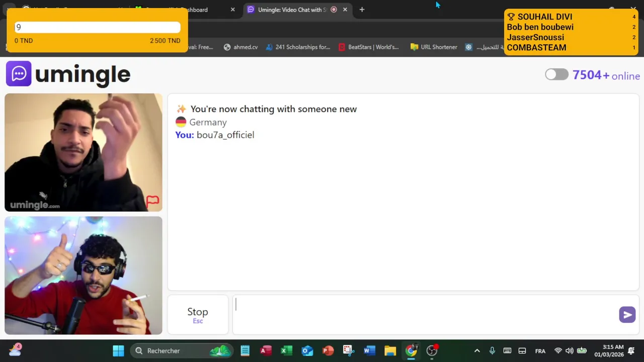Open File Explorer from the taskbar
This screenshot has height=362, width=644.
(390, 351)
